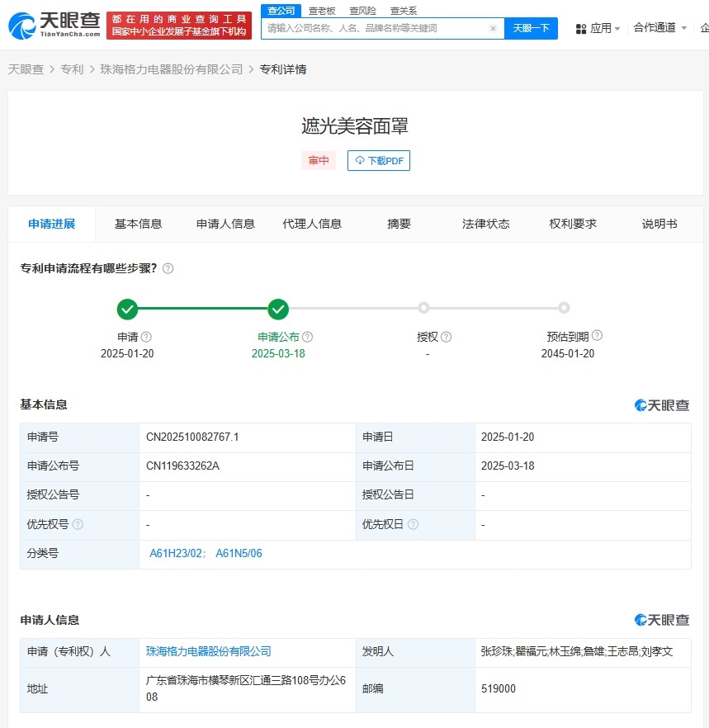
Task: Click help icon beside 优先权号
Action: click(78, 525)
